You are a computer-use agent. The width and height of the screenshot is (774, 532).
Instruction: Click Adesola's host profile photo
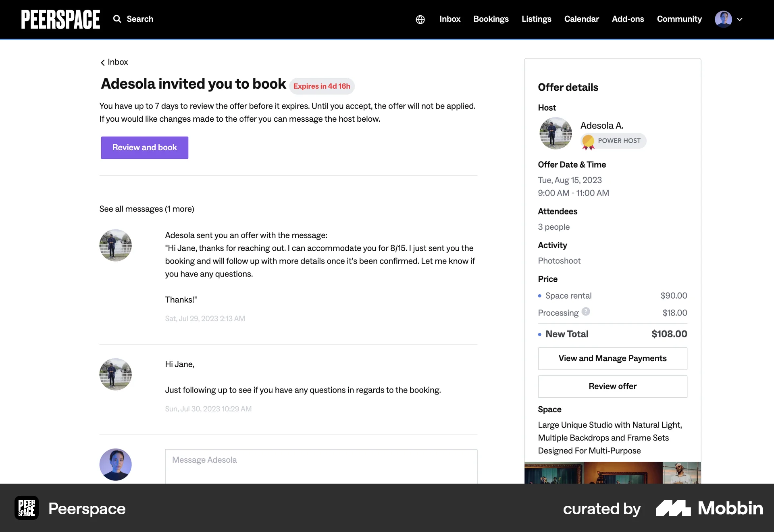[x=556, y=133]
